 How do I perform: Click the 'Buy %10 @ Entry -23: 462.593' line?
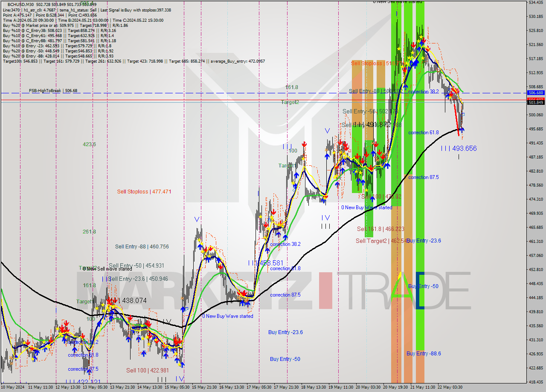[x=57, y=46]
